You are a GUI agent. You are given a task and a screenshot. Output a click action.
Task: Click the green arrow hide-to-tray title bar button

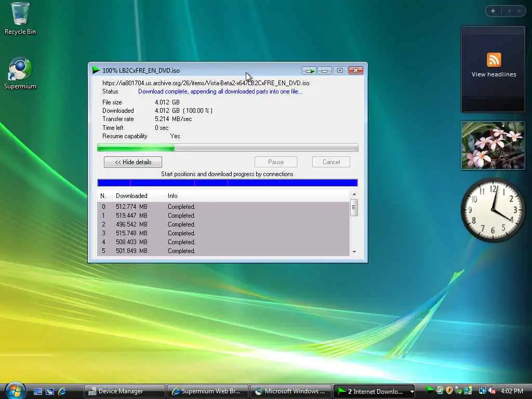pyautogui.click(x=309, y=71)
